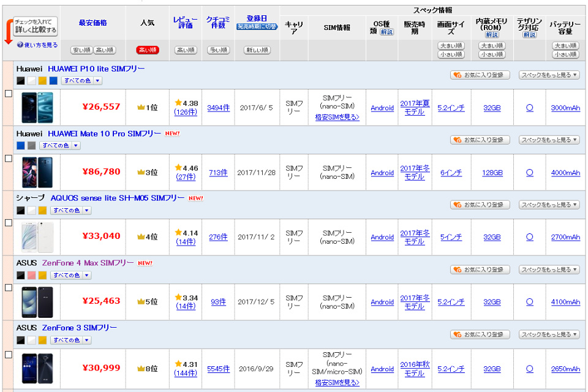Expand more specs for ZenFone 4 Max
Viewport: 588px width, 392px height.
tap(549, 269)
